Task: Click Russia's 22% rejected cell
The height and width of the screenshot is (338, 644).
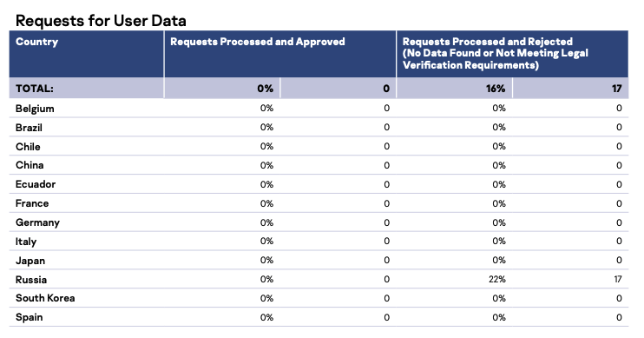Action: 497,279
